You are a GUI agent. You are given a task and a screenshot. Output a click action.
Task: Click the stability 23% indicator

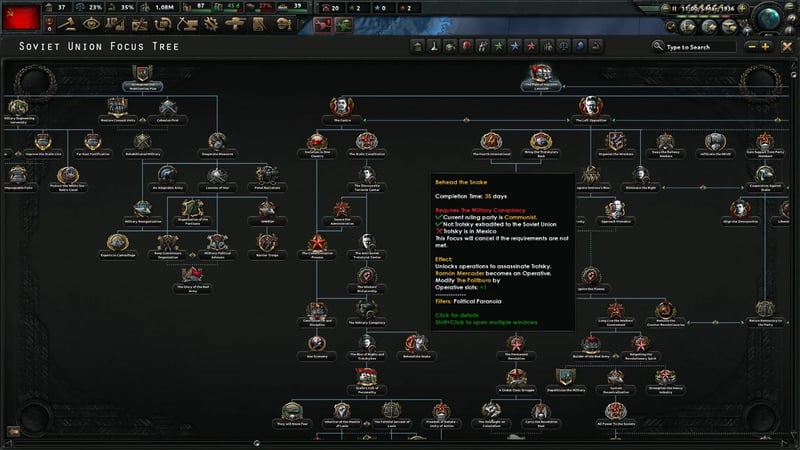pyautogui.click(x=89, y=7)
